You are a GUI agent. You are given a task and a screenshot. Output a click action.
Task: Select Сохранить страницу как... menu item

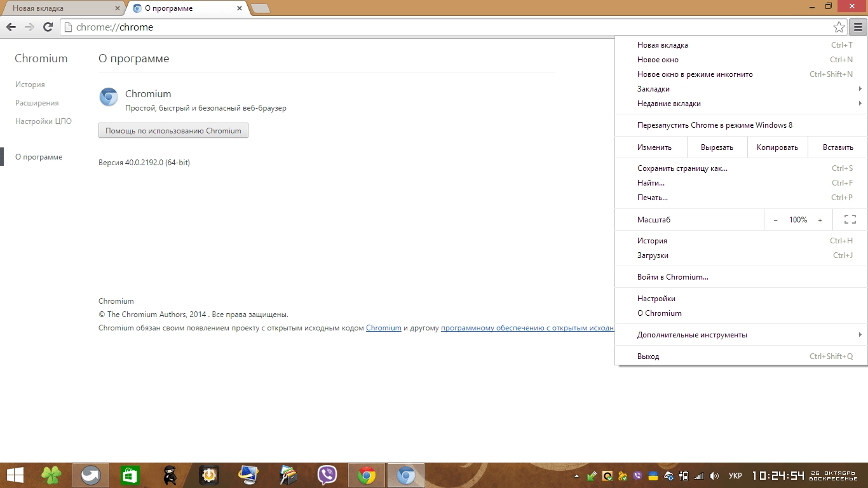[x=741, y=168]
